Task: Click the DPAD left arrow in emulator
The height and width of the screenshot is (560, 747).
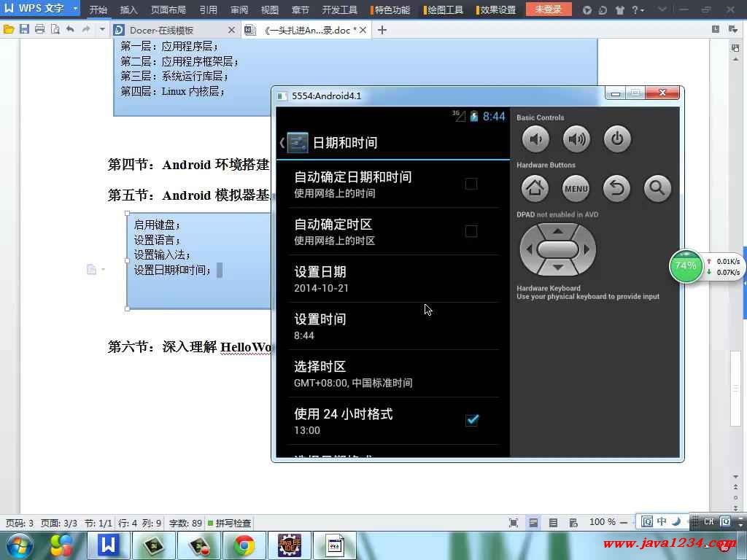Action: [x=528, y=249]
